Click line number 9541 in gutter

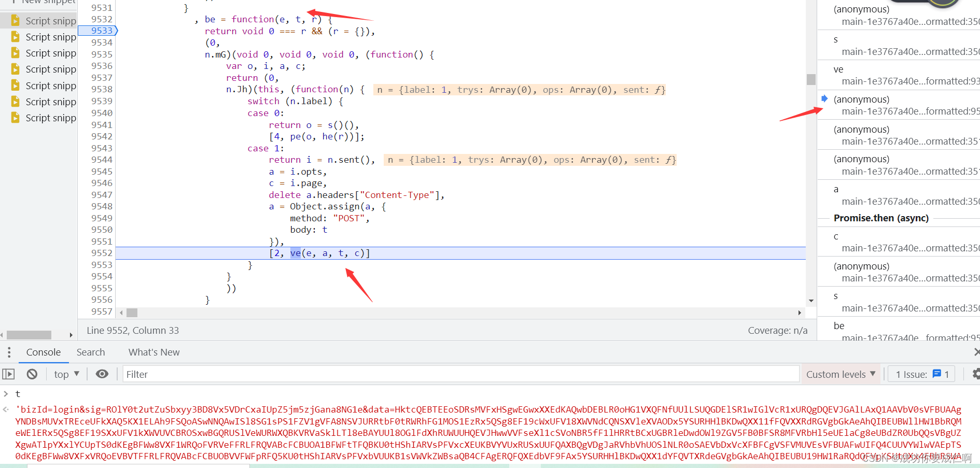pos(102,125)
